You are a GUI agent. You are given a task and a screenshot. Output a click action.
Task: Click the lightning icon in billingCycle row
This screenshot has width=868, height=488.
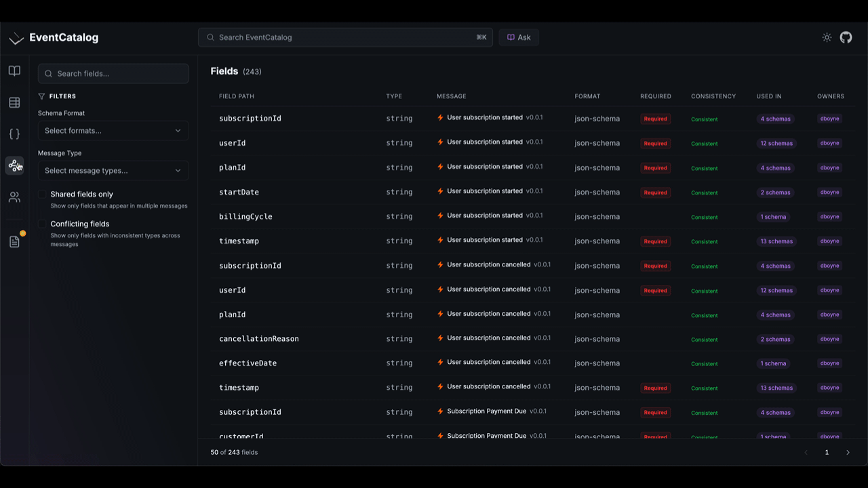[x=440, y=216]
